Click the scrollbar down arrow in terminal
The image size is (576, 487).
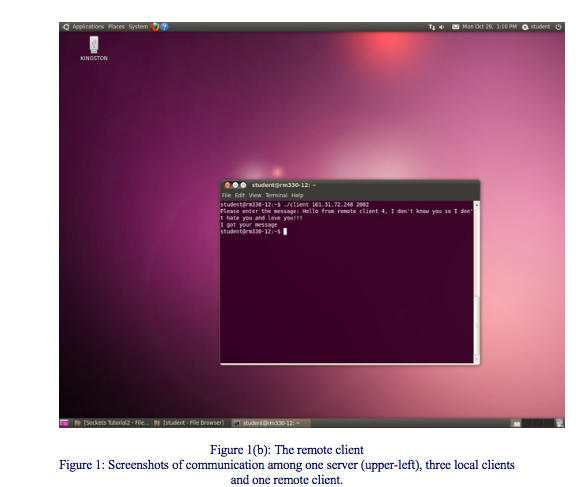[477, 360]
